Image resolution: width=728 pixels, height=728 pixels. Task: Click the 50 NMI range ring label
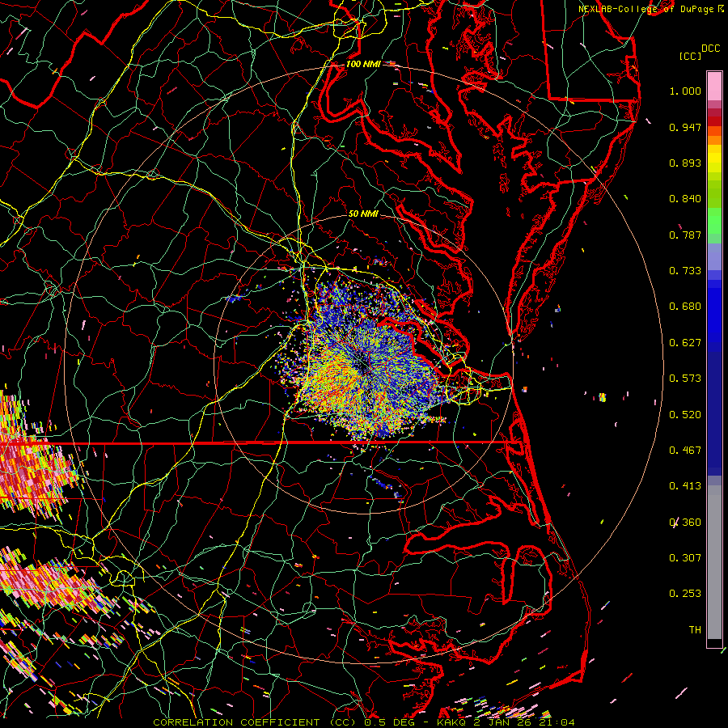point(363,214)
